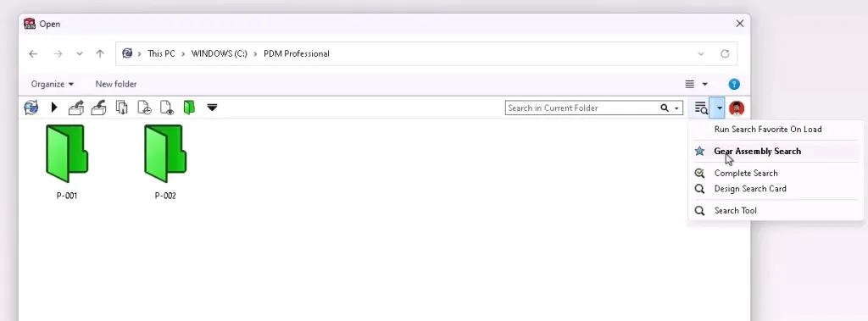Viewport: 868px width, 321px height.
Task: Expand the view options dropdown arrow
Action: (x=704, y=84)
